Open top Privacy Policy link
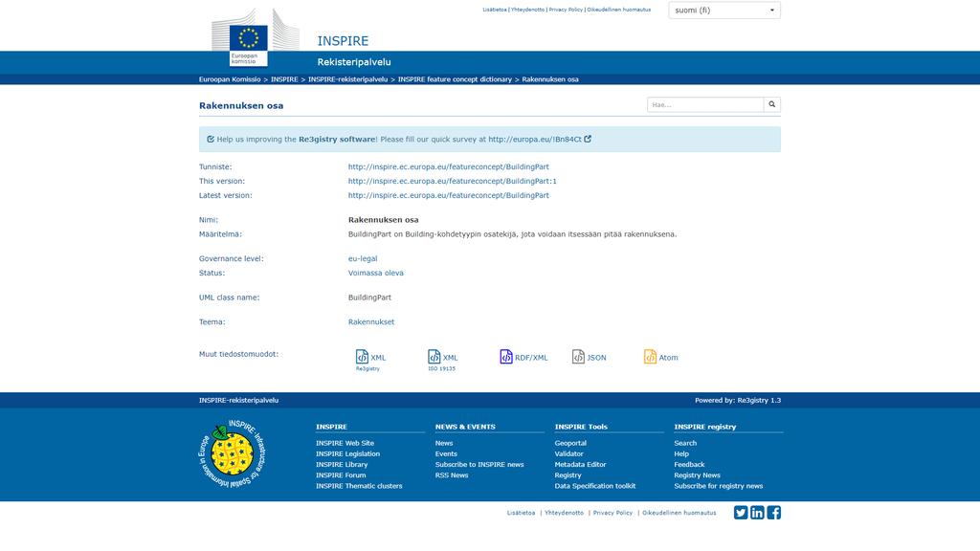Image resolution: width=980 pixels, height=551 pixels. tap(566, 10)
